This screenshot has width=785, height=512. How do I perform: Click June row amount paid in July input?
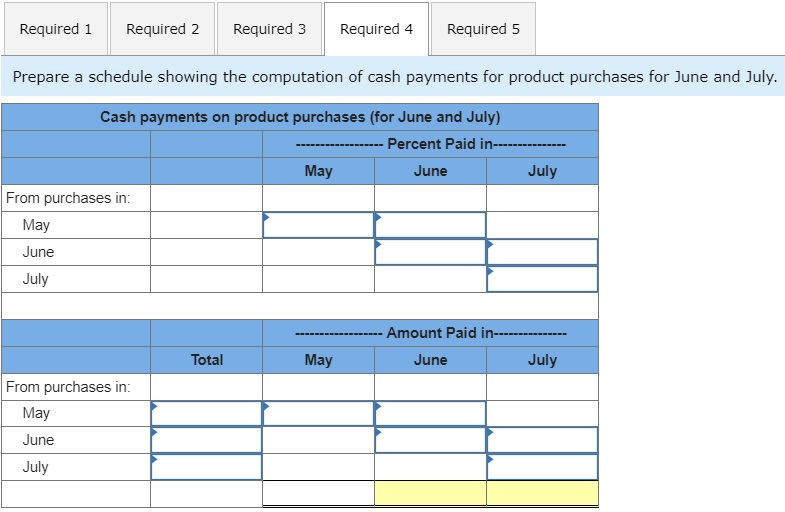point(543,440)
